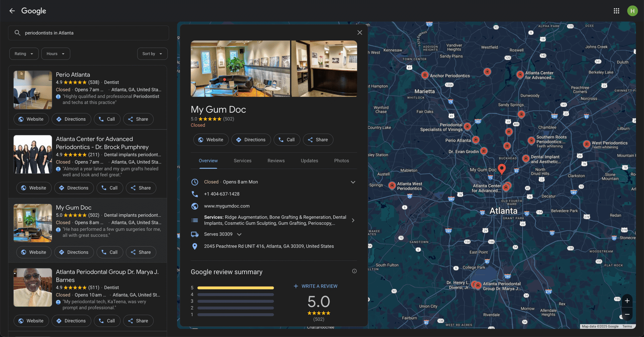
Task: Open the Google apps grid
Action: pyautogui.click(x=616, y=11)
